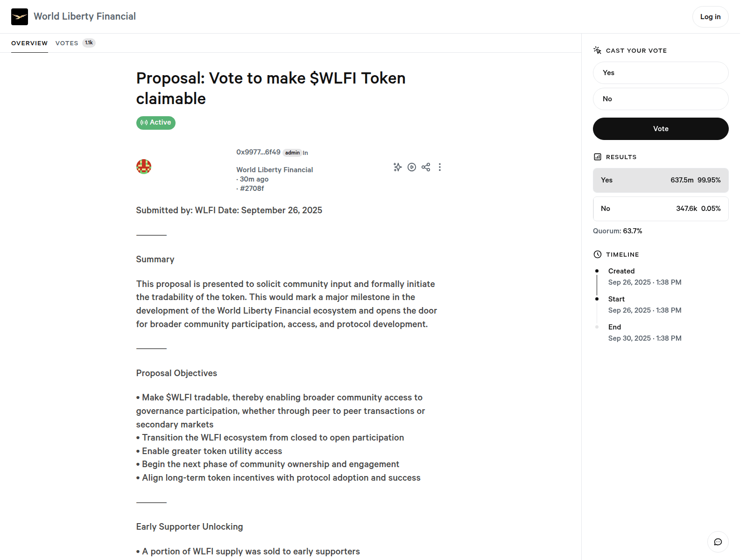Image resolution: width=747 pixels, height=560 pixels.
Task: Open the AI summary sparkle icon
Action: [x=397, y=167]
